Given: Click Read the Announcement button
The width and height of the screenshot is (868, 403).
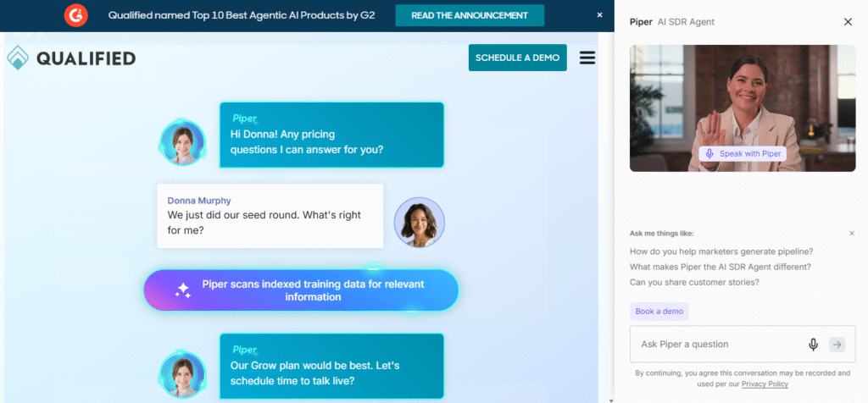Looking at the screenshot, I should click(x=470, y=15).
